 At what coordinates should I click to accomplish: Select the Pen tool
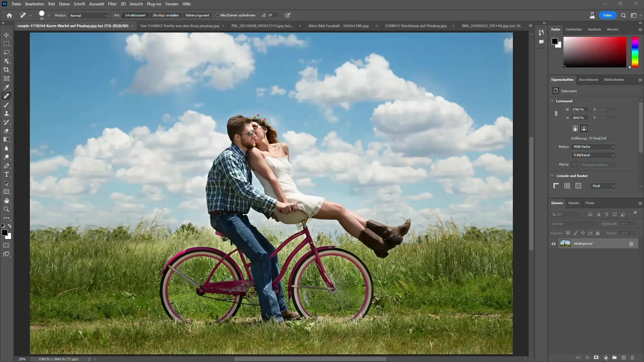coord(7,166)
